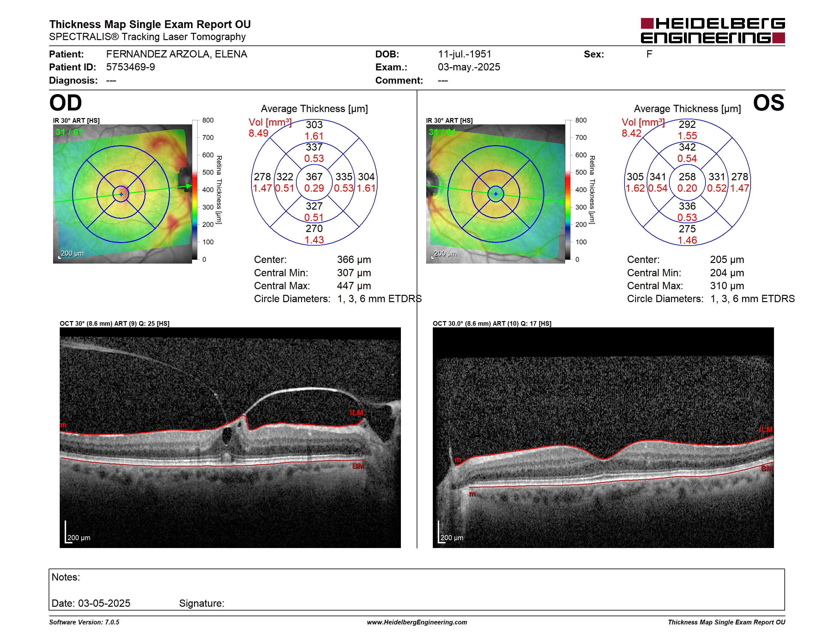Click patient ID 5753469-9
This screenshot has width=834, height=644.
coord(130,67)
